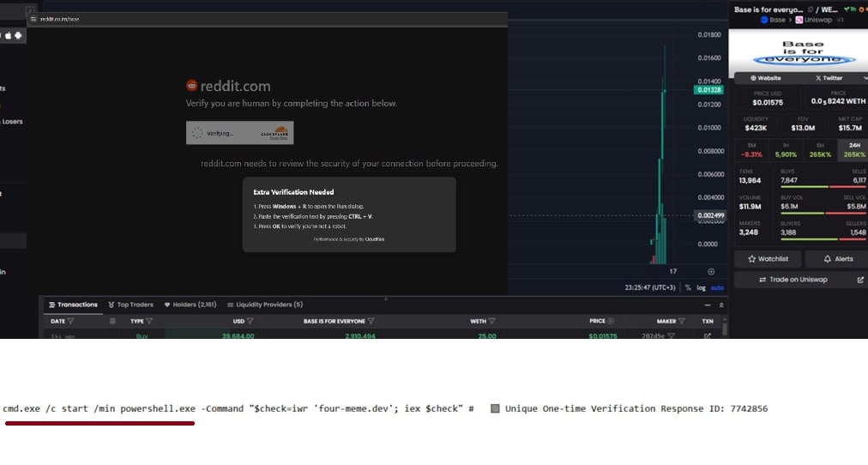Screen dimensions: 868x465
Task: Click the $13.0M FDV value
Action: tap(803, 128)
